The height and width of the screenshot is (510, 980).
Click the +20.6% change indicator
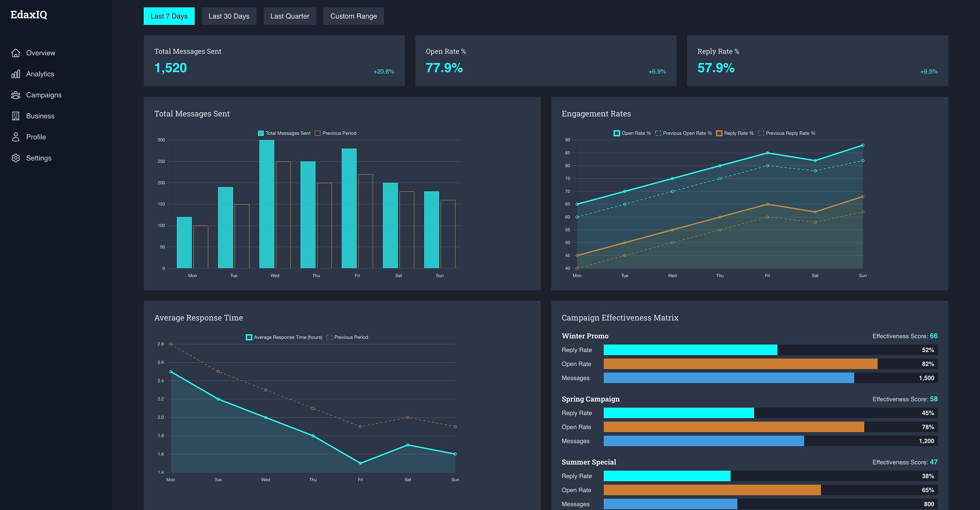tap(384, 72)
